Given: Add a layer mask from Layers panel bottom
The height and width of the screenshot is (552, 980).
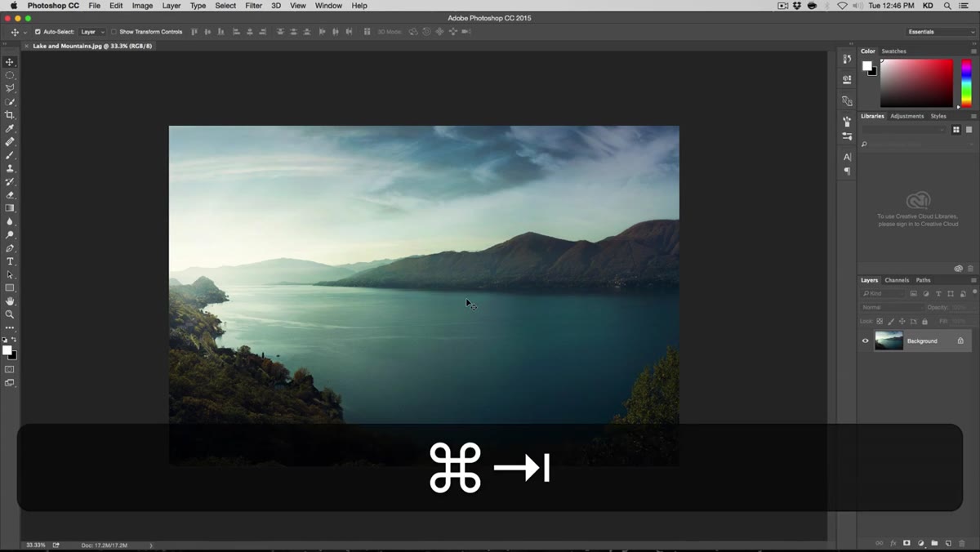Looking at the screenshot, I should tap(906, 543).
